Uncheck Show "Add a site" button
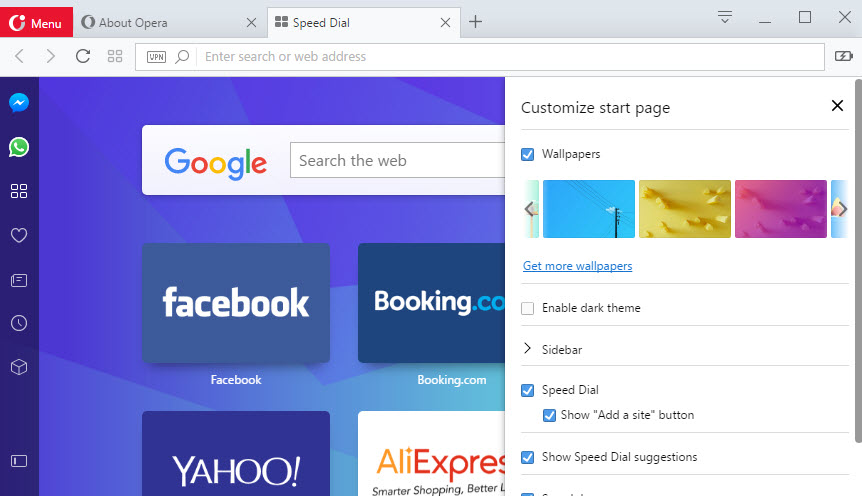Image resolution: width=862 pixels, height=496 pixels. (x=549, y=415)
